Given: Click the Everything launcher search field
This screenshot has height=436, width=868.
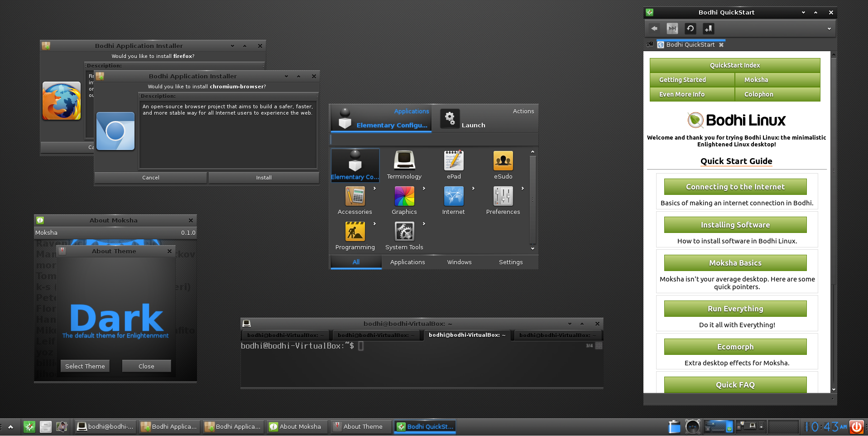Looking at the screenshot, I should point(434,139).
